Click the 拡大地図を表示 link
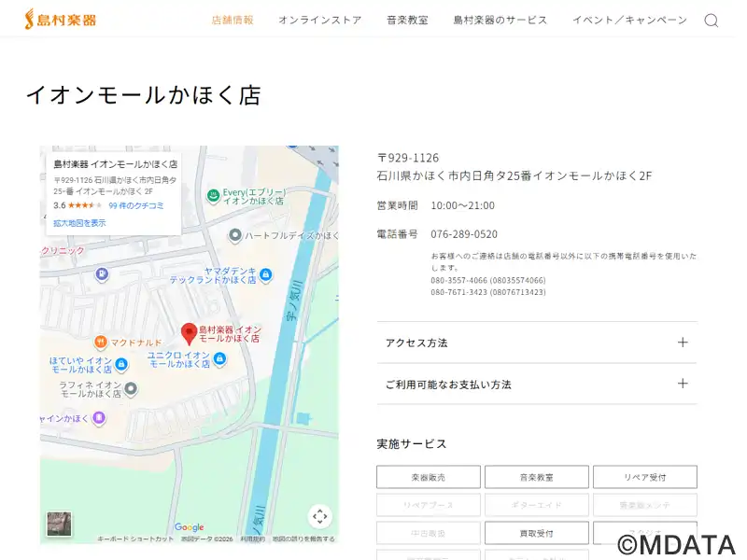 point(79,223)
